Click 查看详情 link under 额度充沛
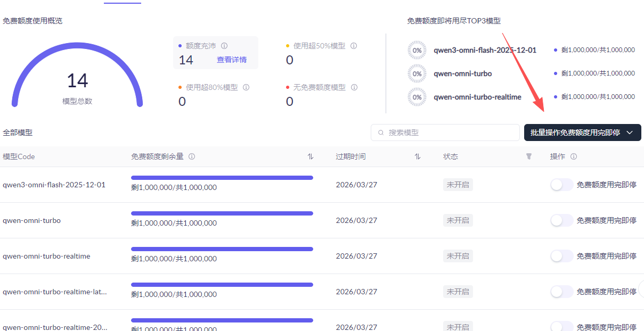644x331 pixels. (x=232, y=60)
